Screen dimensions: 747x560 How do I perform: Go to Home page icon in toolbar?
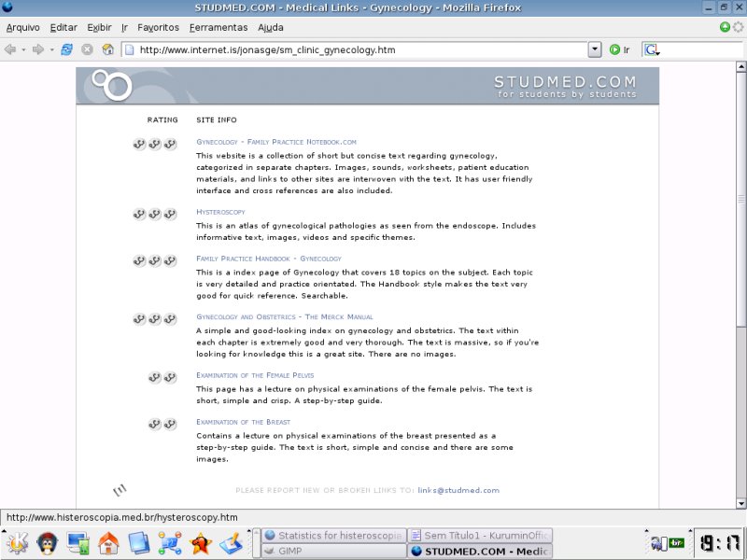(x=107, y=49)
